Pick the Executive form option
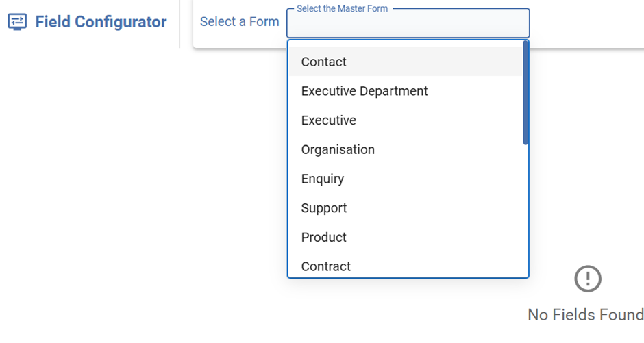644x343 pixels. [x=329, y=120]
